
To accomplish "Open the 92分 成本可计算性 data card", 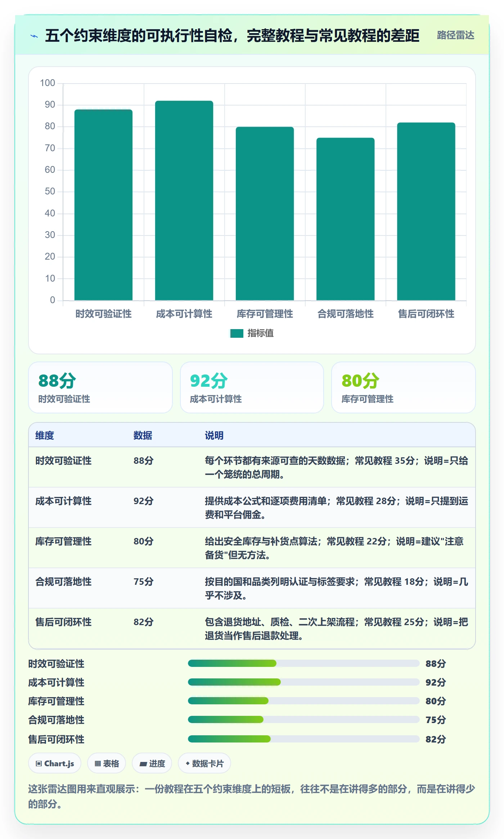I will tap(252, 387).
